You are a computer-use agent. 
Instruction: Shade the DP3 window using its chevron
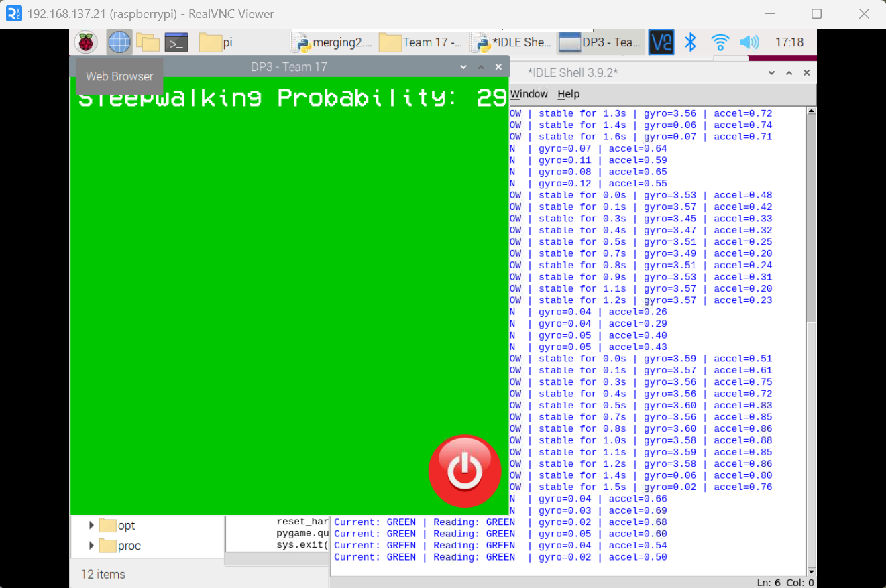point(463,66)
